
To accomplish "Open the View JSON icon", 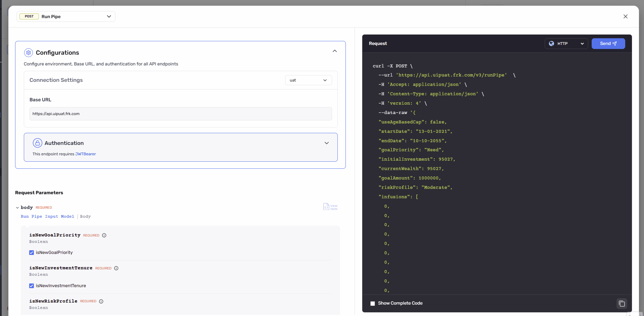I will click(x=330, y=207).
